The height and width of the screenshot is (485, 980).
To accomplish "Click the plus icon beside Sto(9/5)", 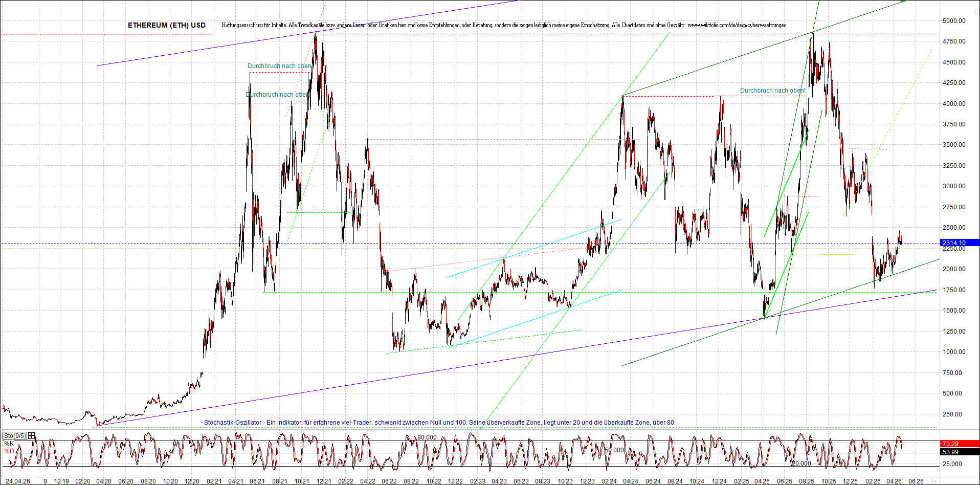I will click(32, 436).
